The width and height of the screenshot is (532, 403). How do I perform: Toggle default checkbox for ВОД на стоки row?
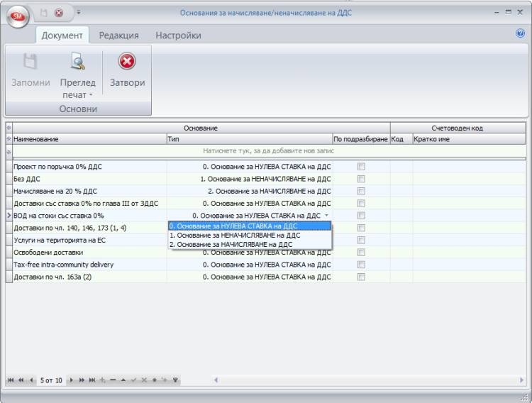click(x=361, y=216)
